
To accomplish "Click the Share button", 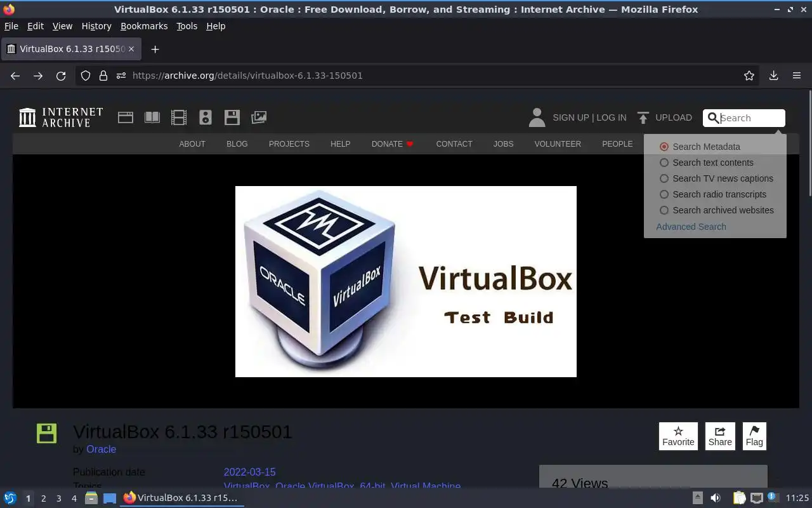I will [x=720, y=436].
